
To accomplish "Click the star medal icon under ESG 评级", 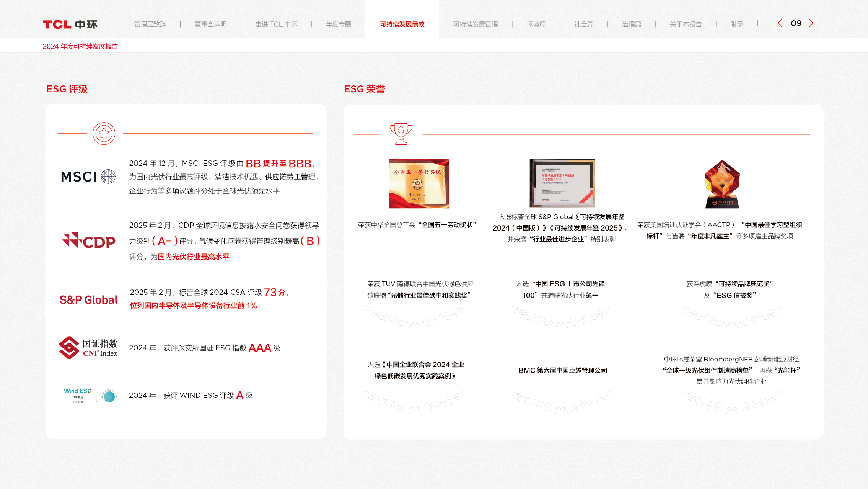I will coord(104,133).
